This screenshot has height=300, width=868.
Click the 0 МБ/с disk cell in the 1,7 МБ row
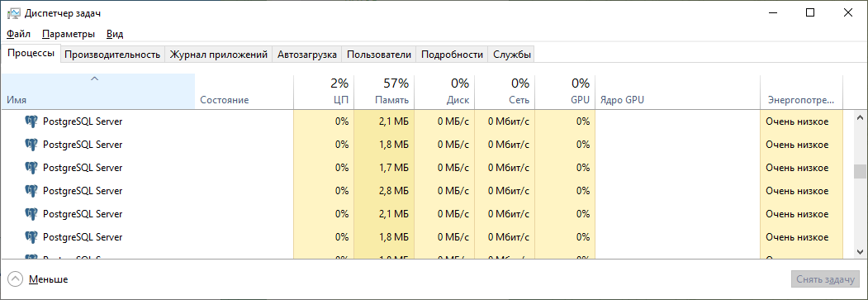point(444,168)
